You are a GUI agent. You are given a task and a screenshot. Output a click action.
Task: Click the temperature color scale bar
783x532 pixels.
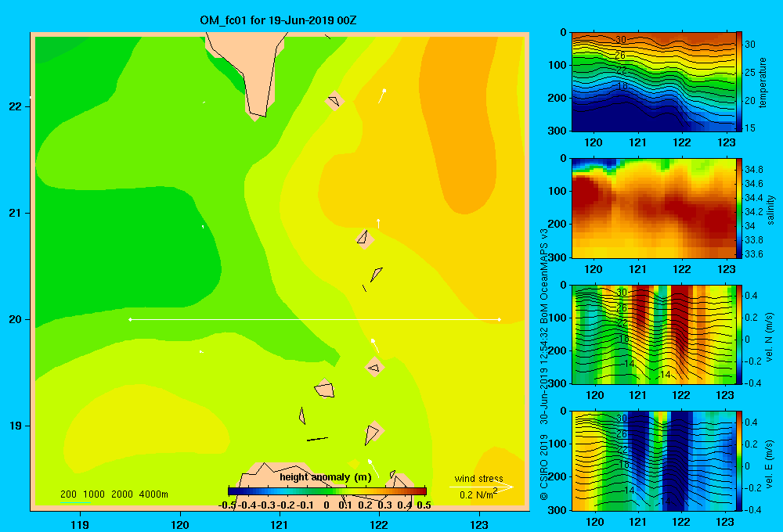coord(739,82)
